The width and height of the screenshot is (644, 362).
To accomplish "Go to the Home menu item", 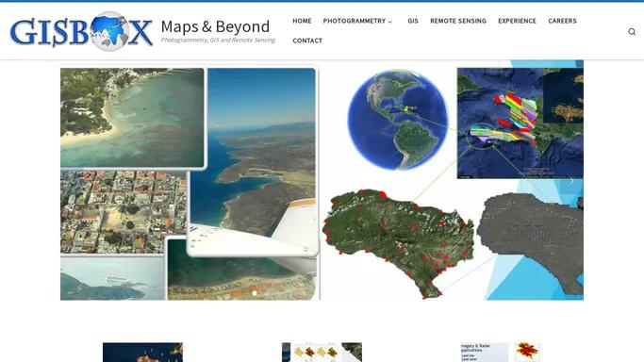I will pyautogui.click(x=302, y=21).
